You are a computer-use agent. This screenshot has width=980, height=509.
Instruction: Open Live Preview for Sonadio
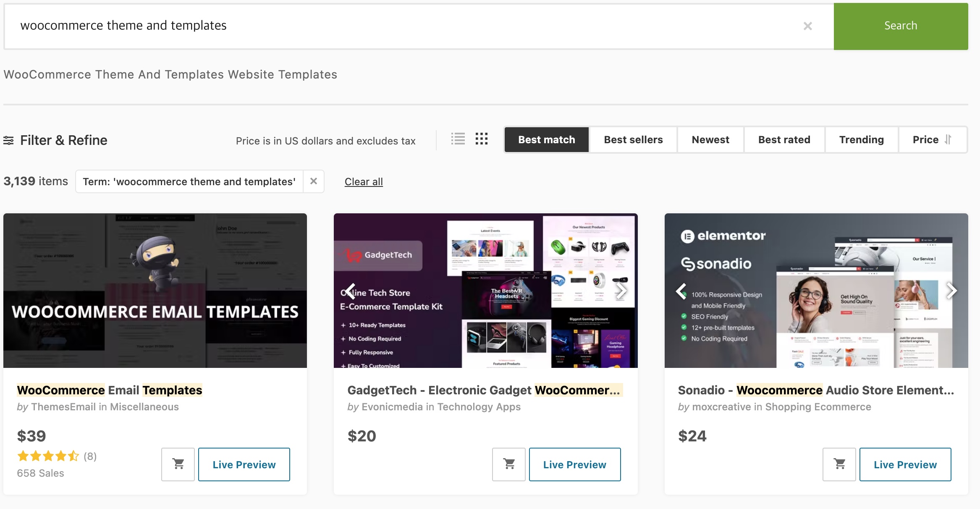[x=905, y=464]
